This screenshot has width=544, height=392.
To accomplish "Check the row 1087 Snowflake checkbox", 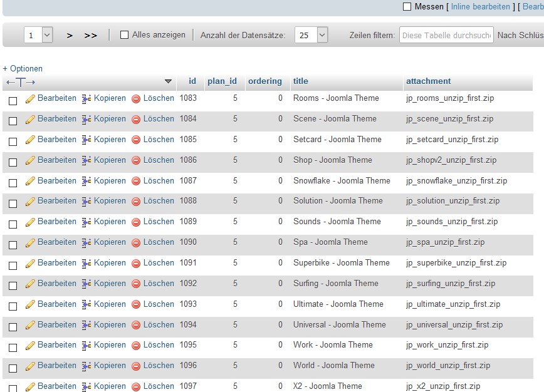I will point(13,183).
